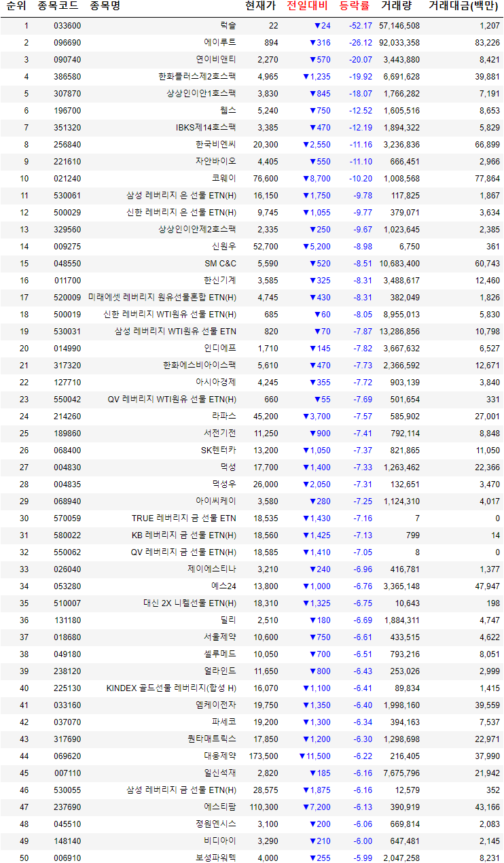This screenshot has height=863, width=504.
Task: Select stock name 에스티팜
Action: [220, 807]
